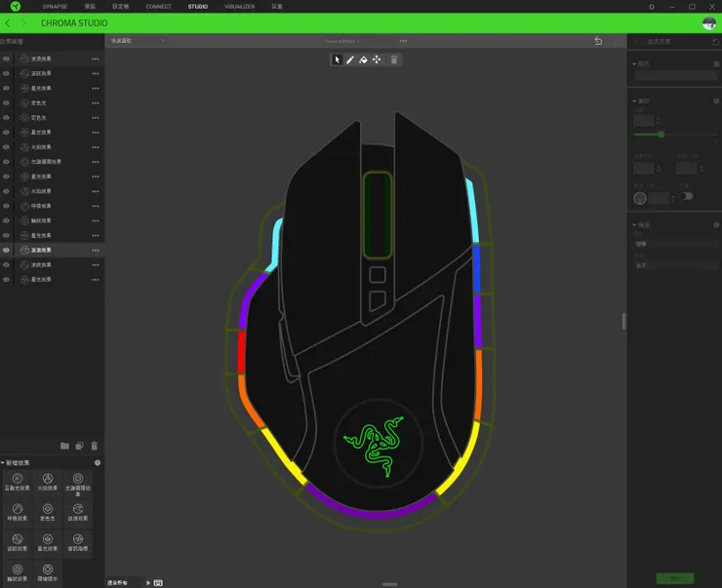The image size is (722, 588).
Task: Add the 音訊指標 audio meter effect
Action: (x=78, y=543)
